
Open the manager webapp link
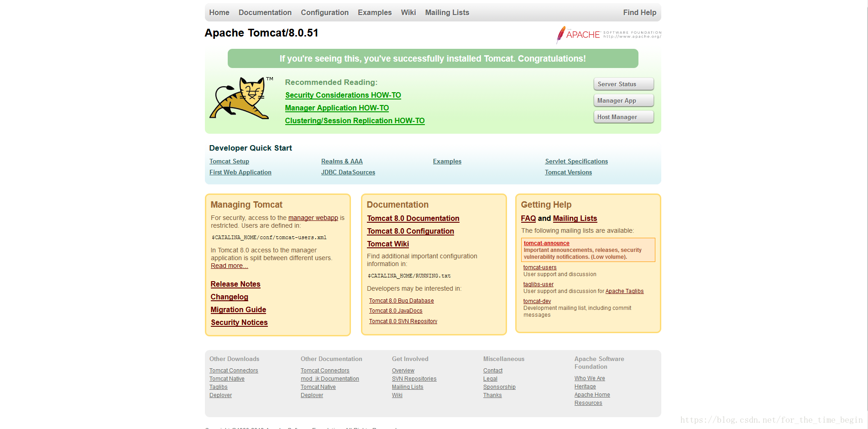tap(313, 218)
